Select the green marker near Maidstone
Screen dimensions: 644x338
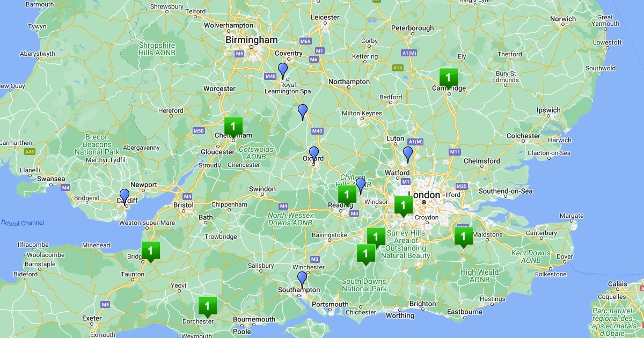[x=464, y=237]
